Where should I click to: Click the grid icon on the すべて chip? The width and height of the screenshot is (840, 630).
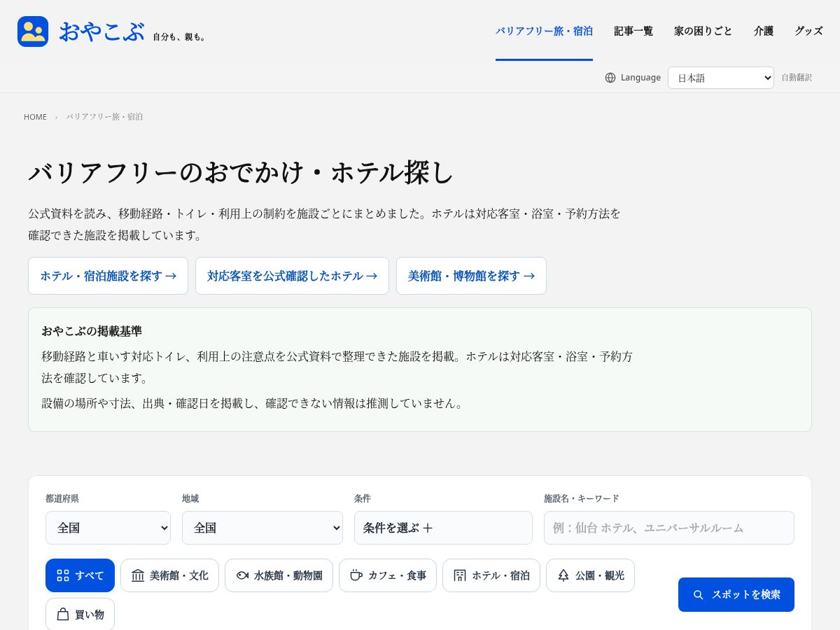pos(63,575)
